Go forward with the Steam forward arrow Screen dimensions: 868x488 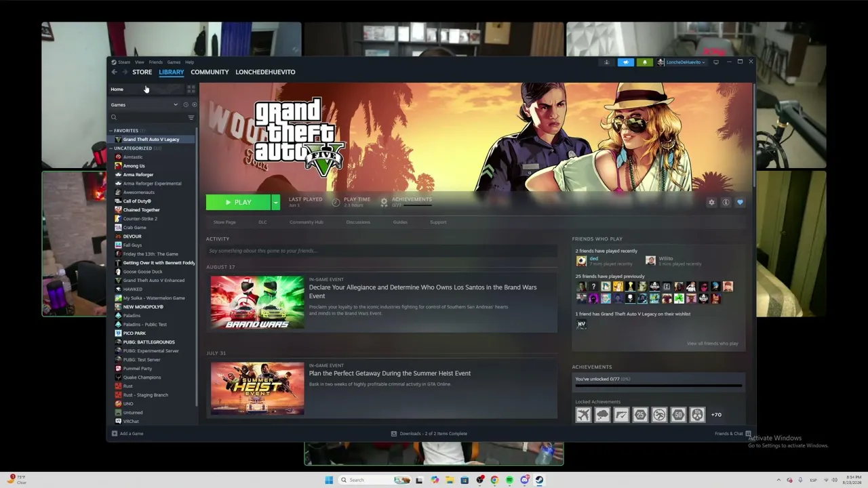coord(125,72)
